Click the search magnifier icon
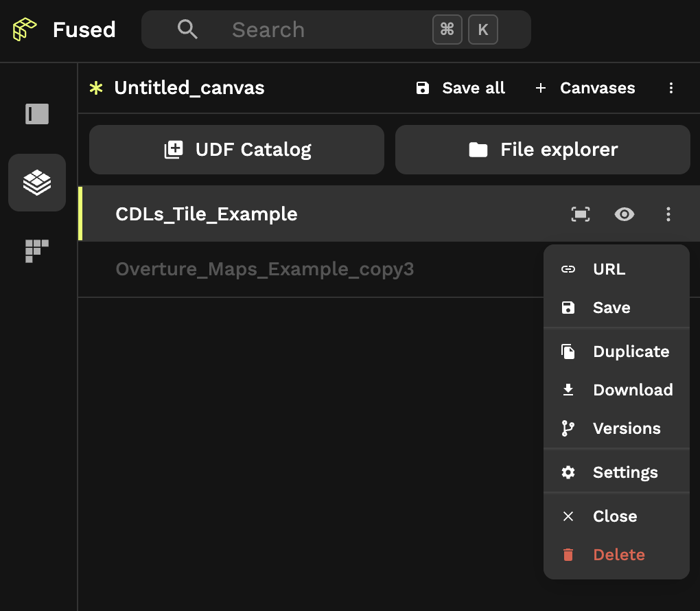 pyautogui.click(x=187, y=30)
